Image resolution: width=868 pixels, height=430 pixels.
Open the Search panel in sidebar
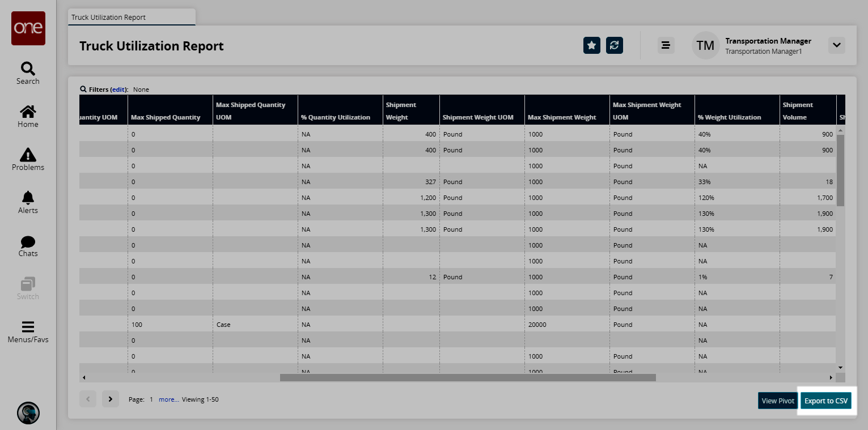tap(28, 74)
